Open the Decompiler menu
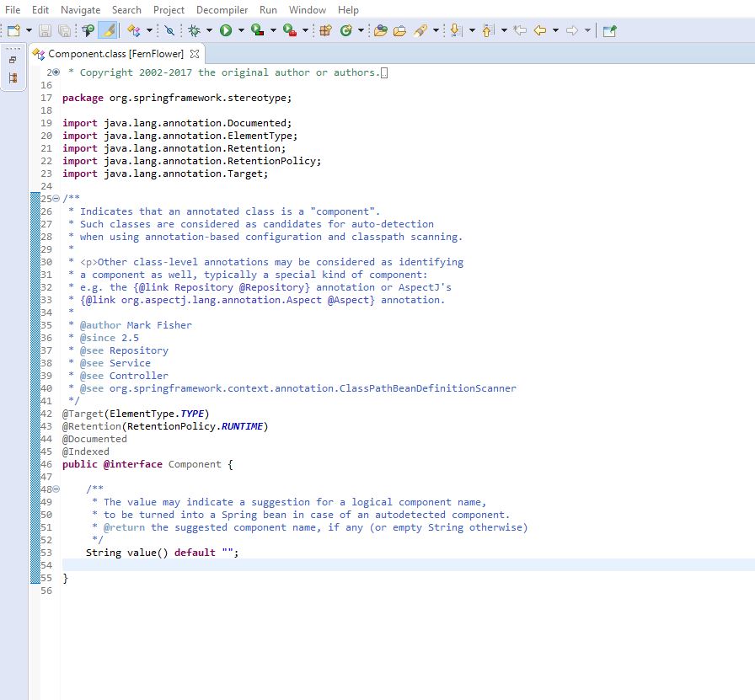This screenshot has width=755, height=700. [222, 9]
